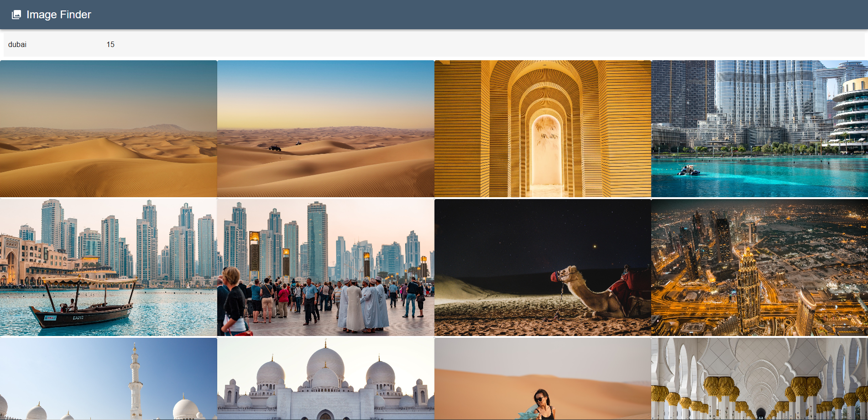Image resolution: width=868 pixels, height=420 pixels.
Task: Select the white domed mosque image
Action: click(325, 379)
